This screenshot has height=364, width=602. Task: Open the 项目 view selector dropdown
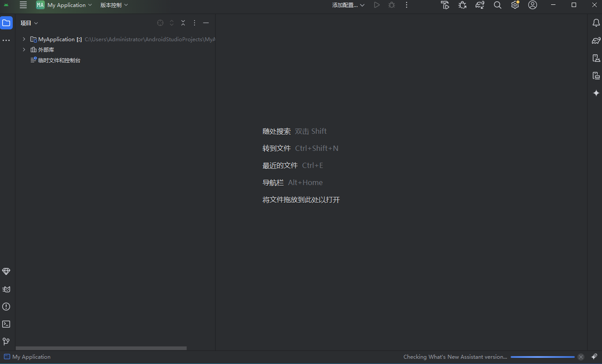click(29, 23)
